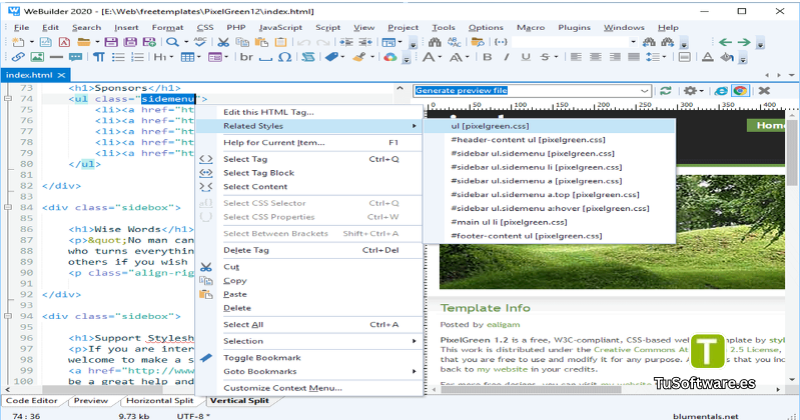Toggle Strikethrough formatting
Screen dimensions: 800x420
[x=545, y=57]
